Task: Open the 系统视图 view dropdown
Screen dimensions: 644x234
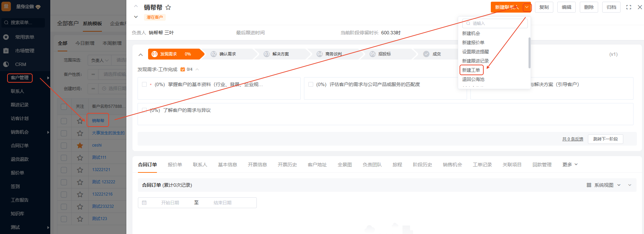Action: [604, 185]
